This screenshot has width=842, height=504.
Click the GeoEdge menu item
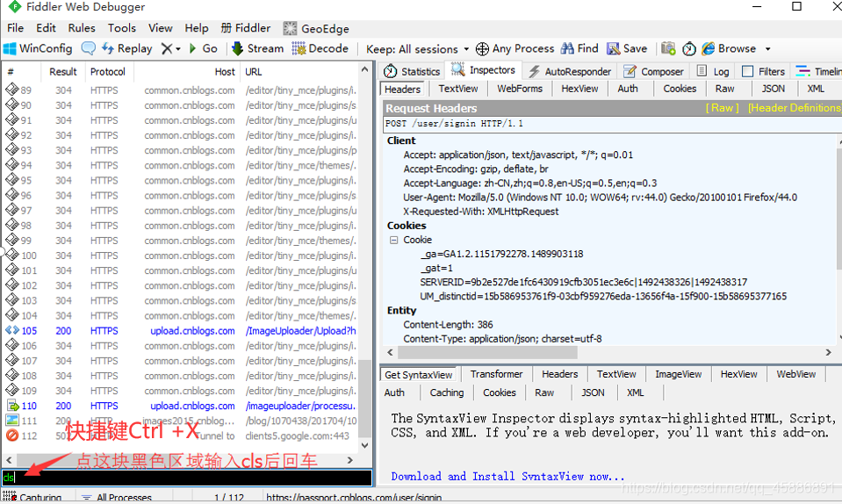tap(316, 28)
